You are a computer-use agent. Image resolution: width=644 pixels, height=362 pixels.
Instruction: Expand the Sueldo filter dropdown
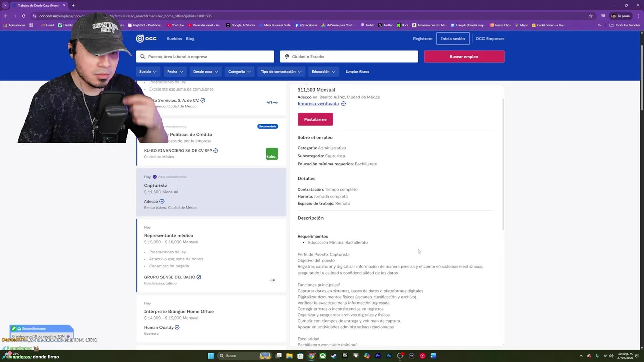(x=148, y=72)
